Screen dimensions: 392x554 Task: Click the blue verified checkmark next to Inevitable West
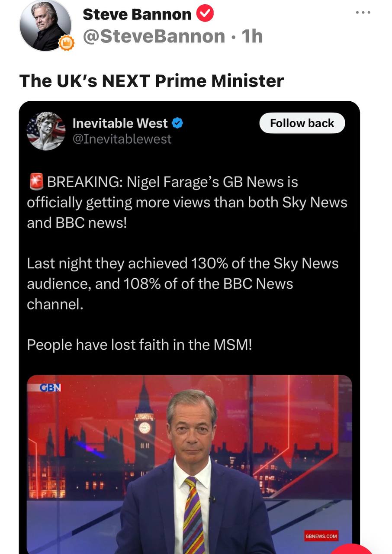(178, 123)
